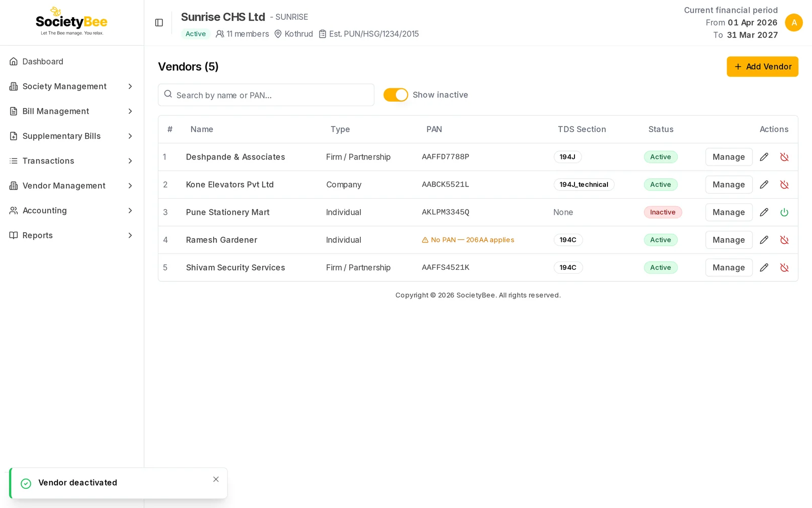This screenshot has height=508, width=812.
Task: Open Bill Management menu item
Action: [72, 111]
